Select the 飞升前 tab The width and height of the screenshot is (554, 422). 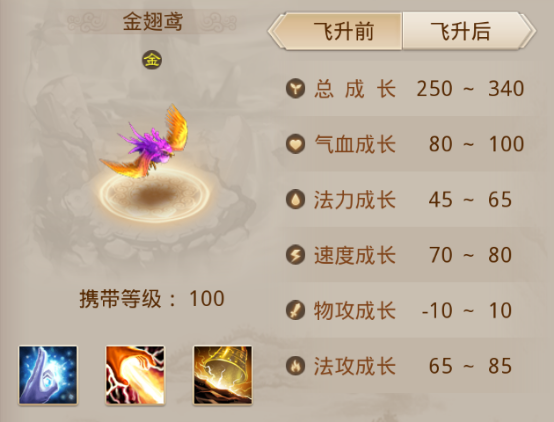coord(336,31)
